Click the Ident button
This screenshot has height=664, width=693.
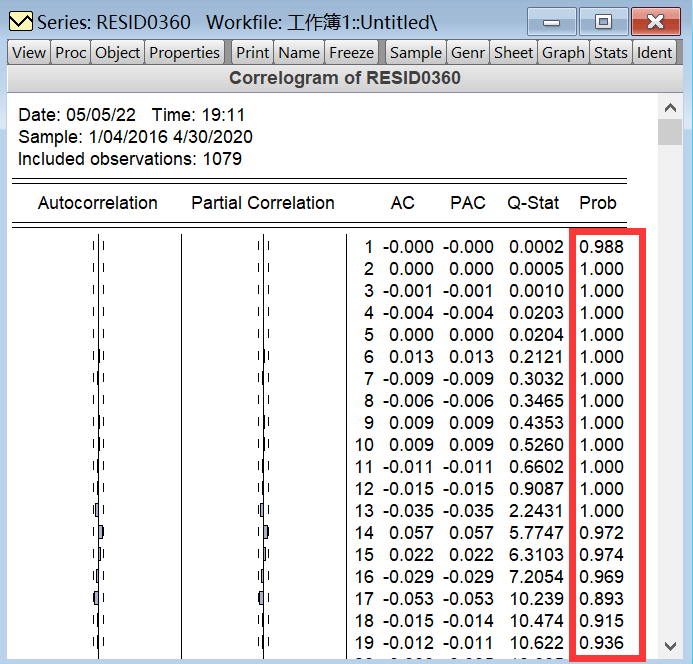(x=655, y=53)
